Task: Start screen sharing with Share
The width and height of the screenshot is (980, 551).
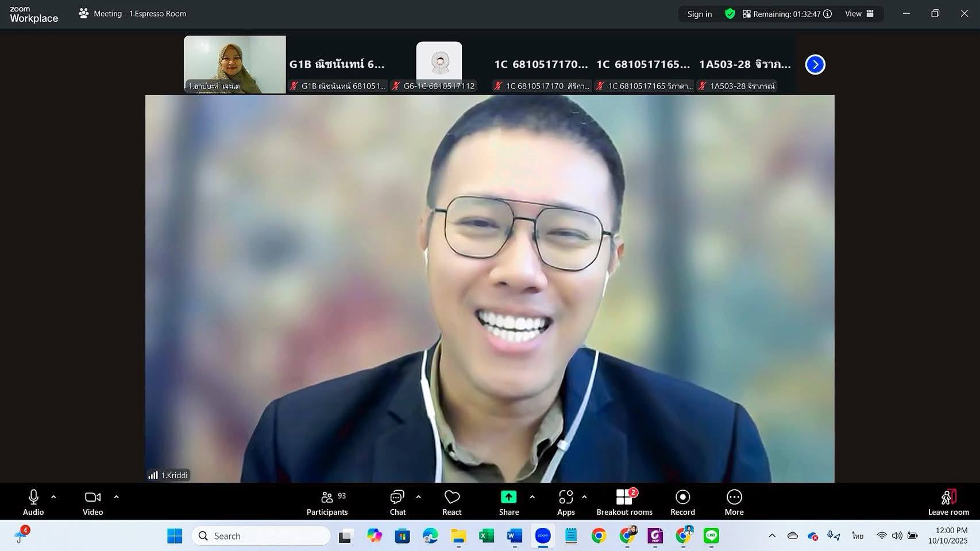Action: pyautogui.click(x=508, y=502)
